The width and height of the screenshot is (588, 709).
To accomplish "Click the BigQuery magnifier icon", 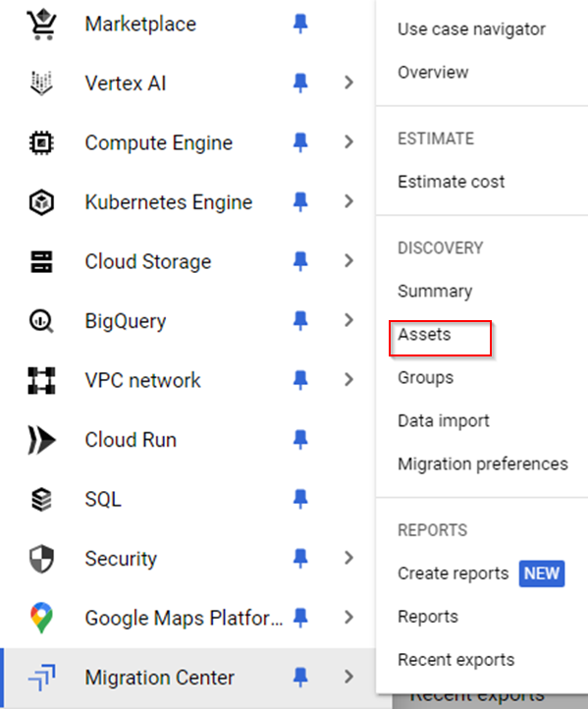I will pos(41,321).
